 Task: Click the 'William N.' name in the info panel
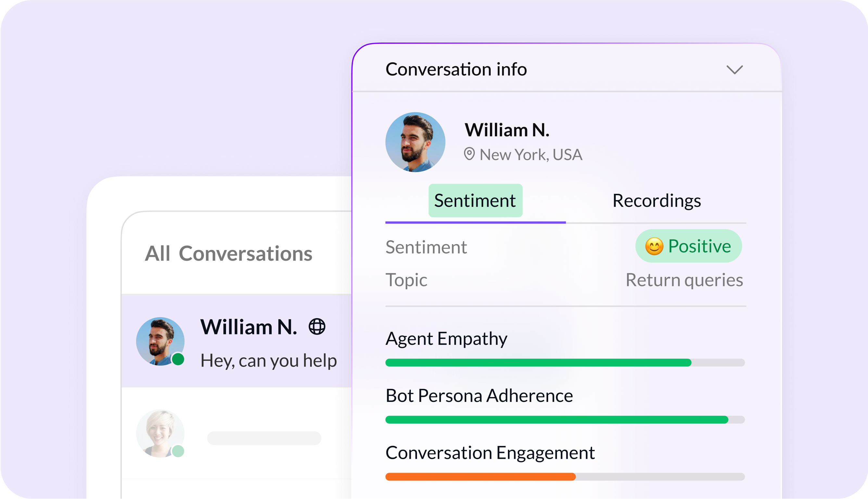coord(507,130)
